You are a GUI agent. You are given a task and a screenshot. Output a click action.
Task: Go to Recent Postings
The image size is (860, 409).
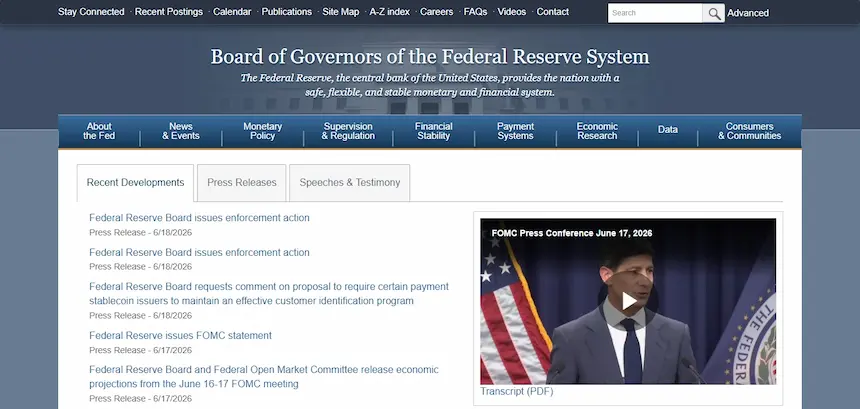pyautogui.click(x=169, y=12)
